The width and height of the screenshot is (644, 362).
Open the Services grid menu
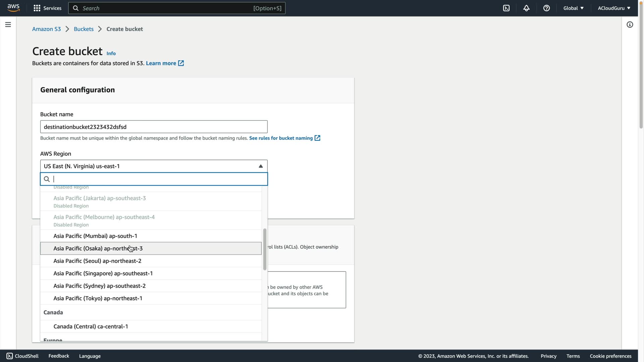click(x=37, y=8)
